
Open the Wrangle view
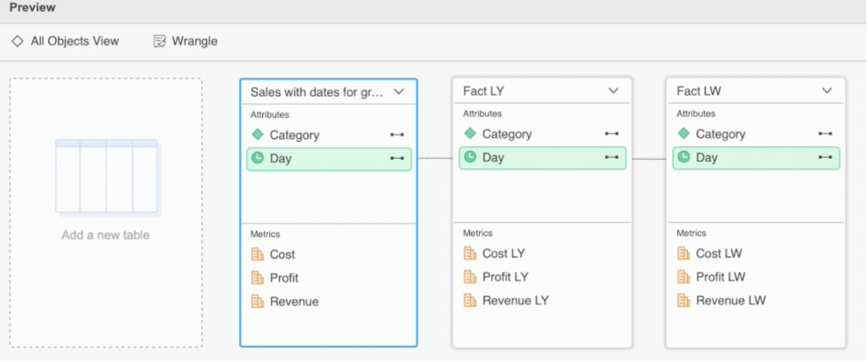(x=194, y=41)
